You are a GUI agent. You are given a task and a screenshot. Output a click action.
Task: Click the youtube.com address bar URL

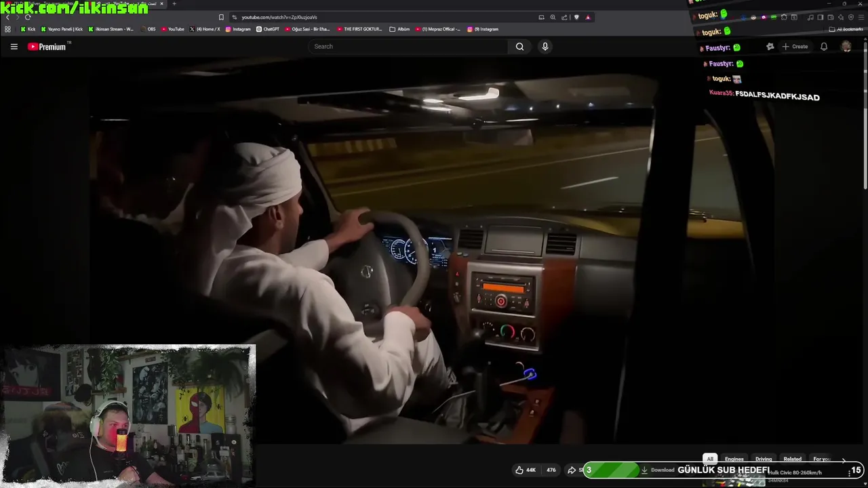[279, 17]
